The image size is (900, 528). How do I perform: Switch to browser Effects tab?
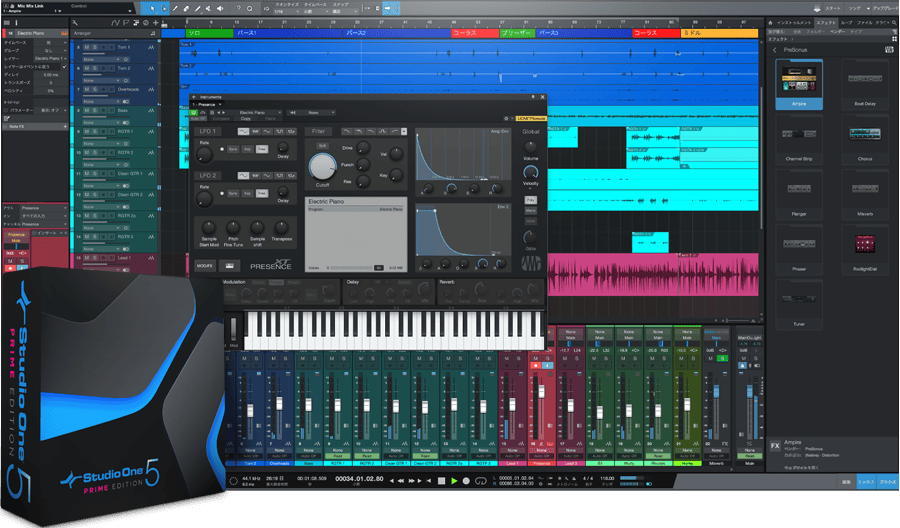pyautogui.click(x=826, y=22)
